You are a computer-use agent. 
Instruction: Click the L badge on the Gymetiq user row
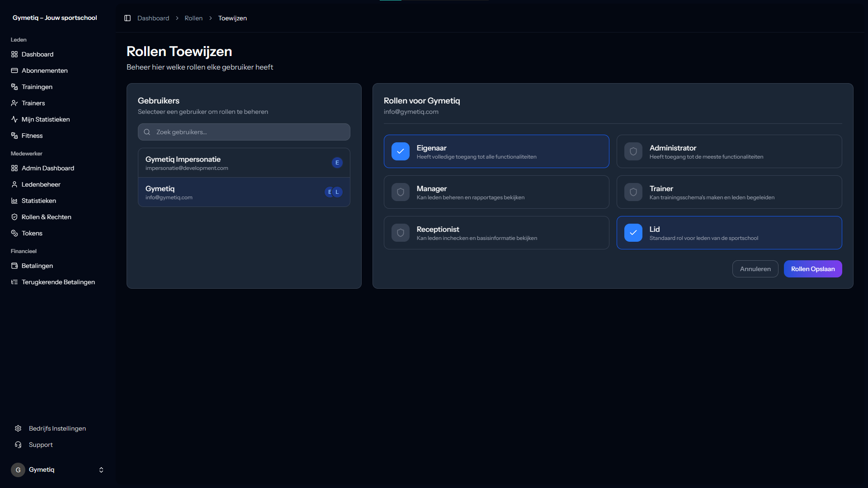(337, 192)
